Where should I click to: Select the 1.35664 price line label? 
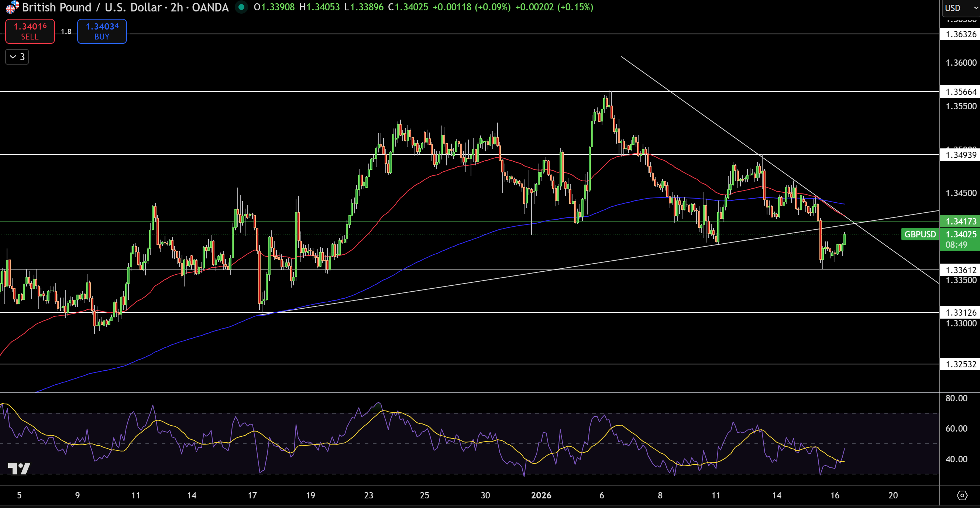[960, 92]
